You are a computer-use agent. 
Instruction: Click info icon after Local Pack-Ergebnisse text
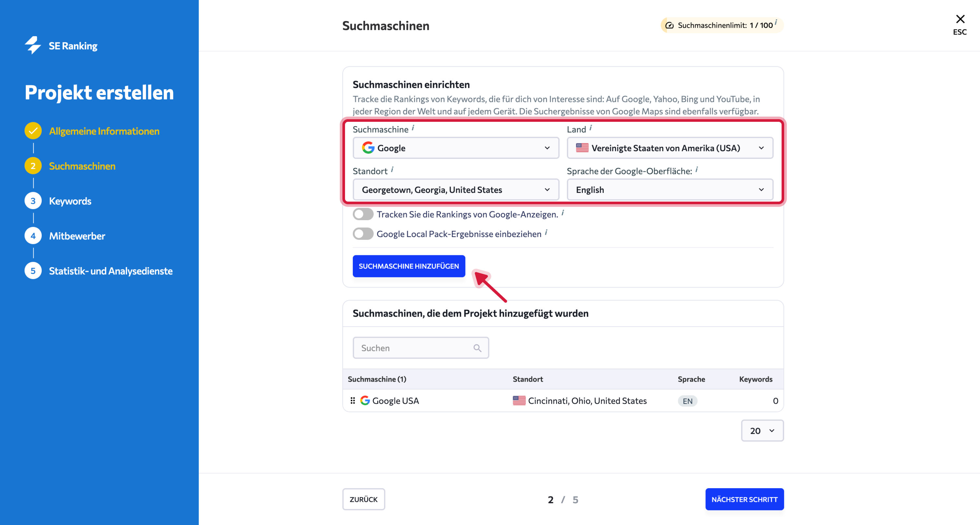click(x=546, y=233)
